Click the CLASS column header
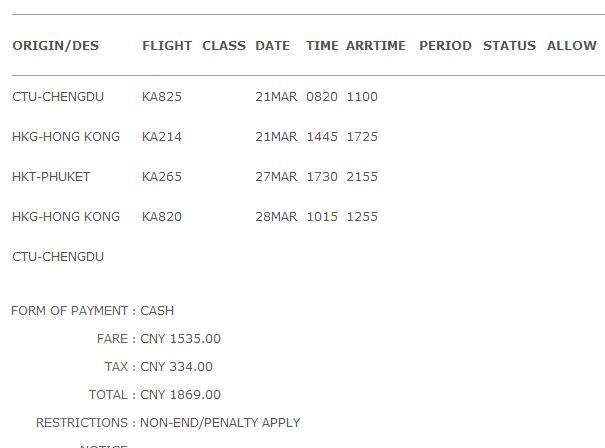Screen dimensions: 605x448 click(x=224, y=46)
